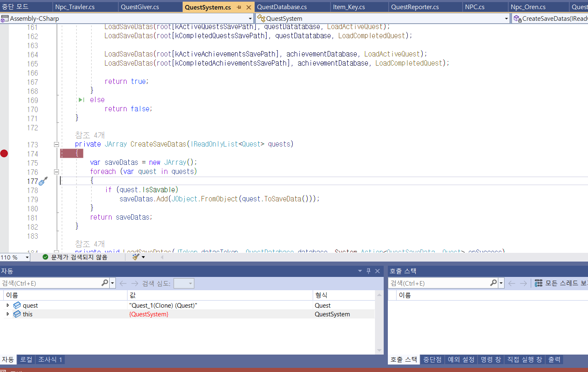Click the Call Stack search next arrow

pyautogui.click(x=523, y=283)
